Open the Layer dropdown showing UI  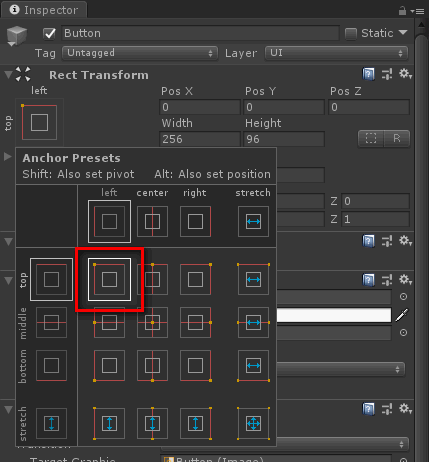[x=336, y=53]
